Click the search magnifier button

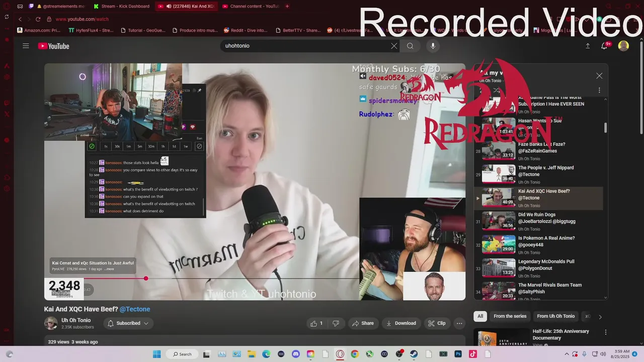click(410, 46)
